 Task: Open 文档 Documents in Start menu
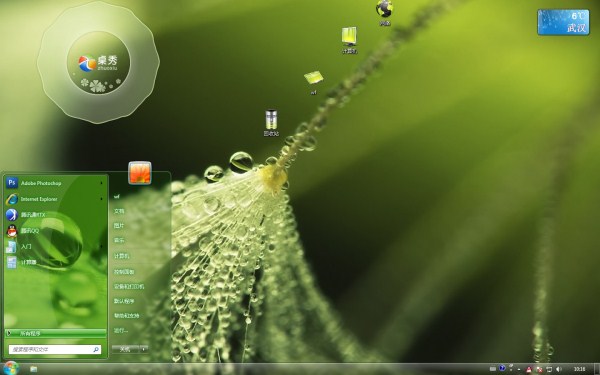tap(119, 211)
